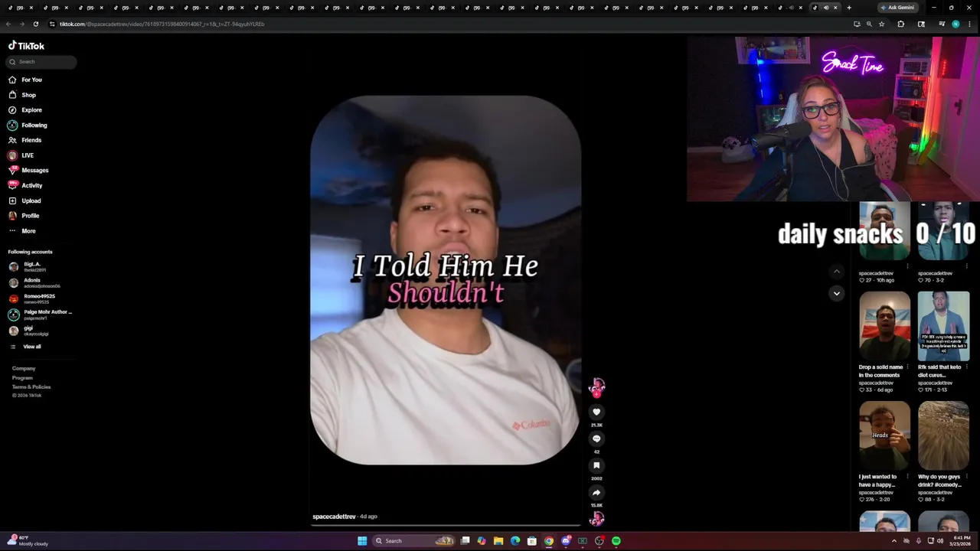Open the spacecadettrev username under video
980x551 pixels.
(x=334, y=517)
